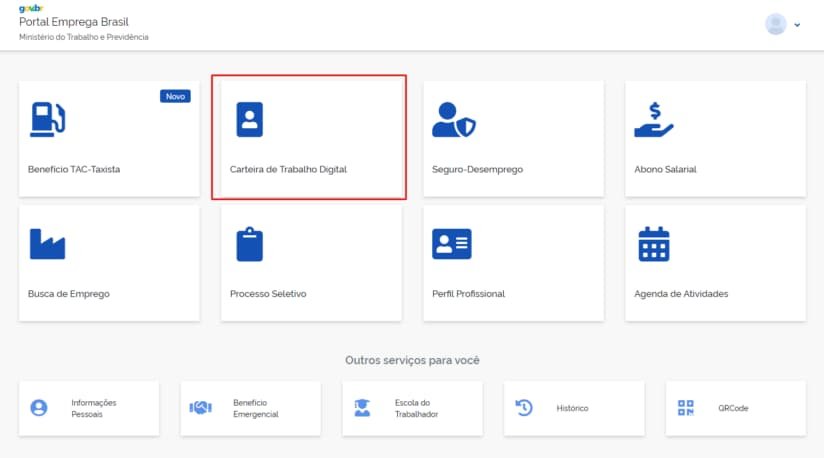Click the clock-arrow Histórico icon

(x=524, y=408)
